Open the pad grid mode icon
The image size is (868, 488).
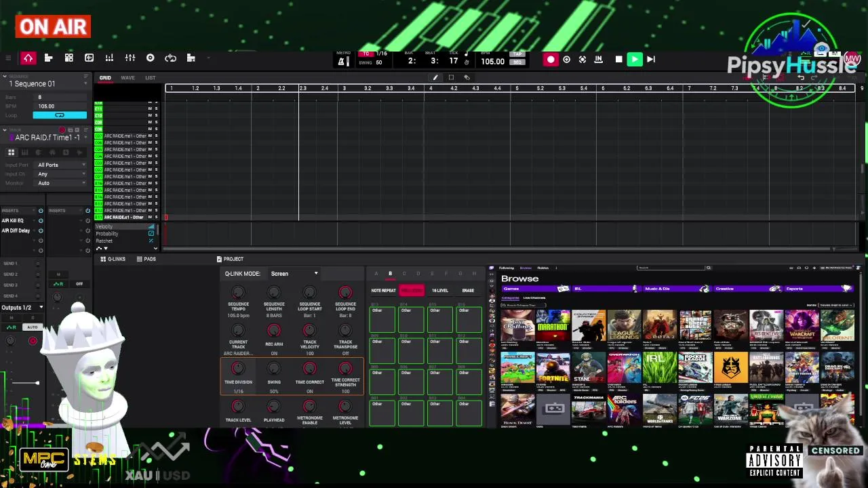pos(68,58)
